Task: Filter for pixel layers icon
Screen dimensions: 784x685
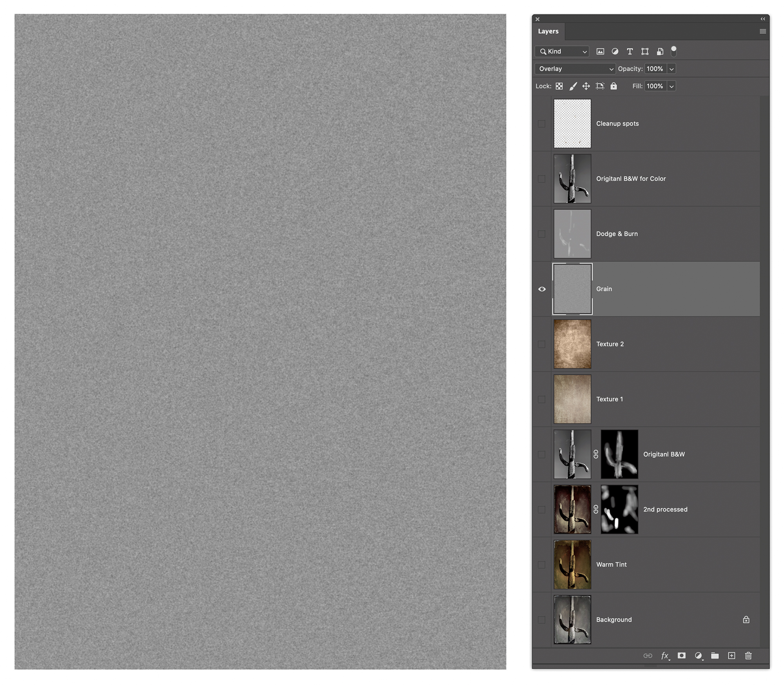Action: pos(600,51)
